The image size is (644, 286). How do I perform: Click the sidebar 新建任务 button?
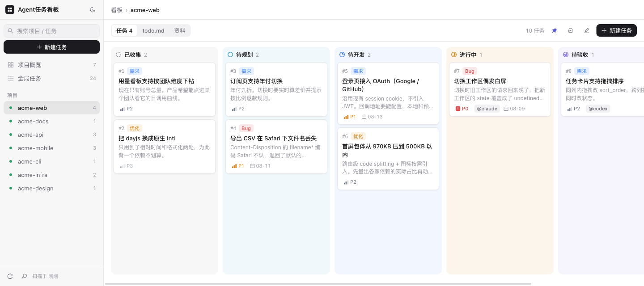52,47
